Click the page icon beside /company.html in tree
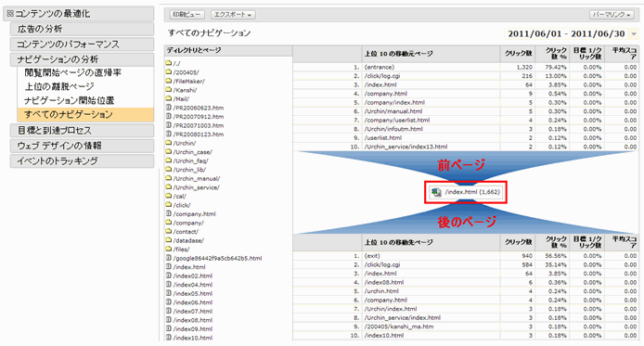The image size is (644, 346). pyautogui.click(x=168, y=213)
